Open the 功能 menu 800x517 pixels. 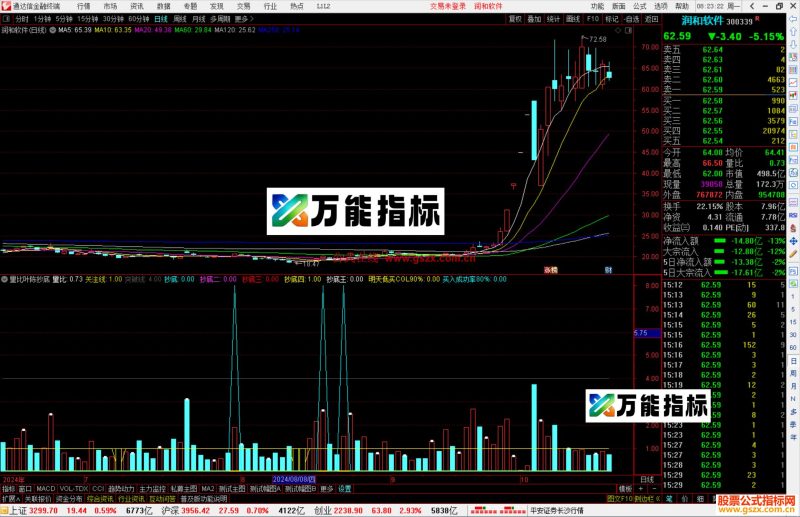[597, 6]
